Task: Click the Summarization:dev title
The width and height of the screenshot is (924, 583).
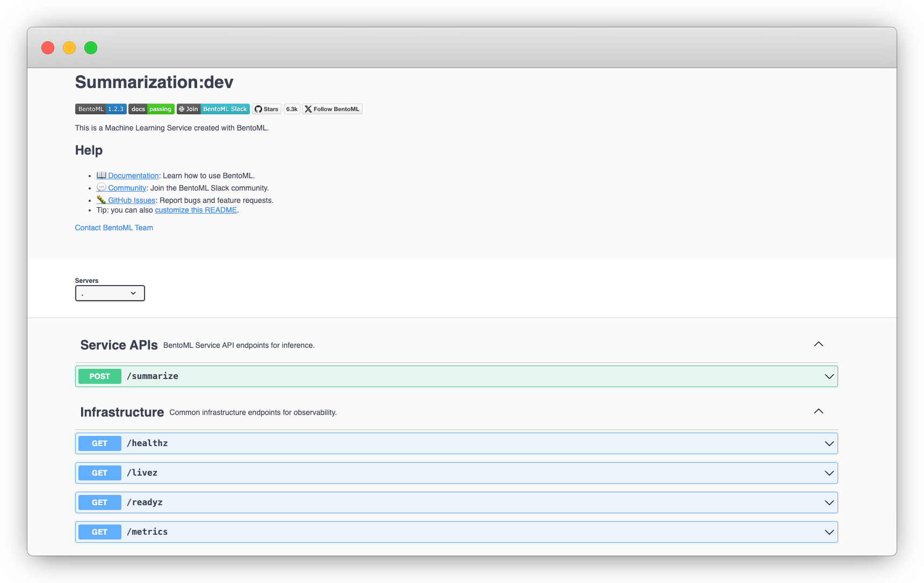Action: [x=154, y=82]
